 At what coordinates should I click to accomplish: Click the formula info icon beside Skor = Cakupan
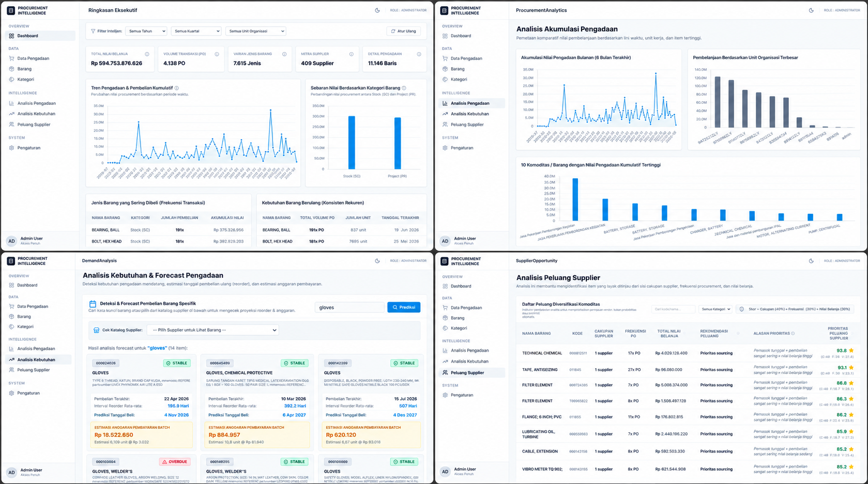pos(742,309)
